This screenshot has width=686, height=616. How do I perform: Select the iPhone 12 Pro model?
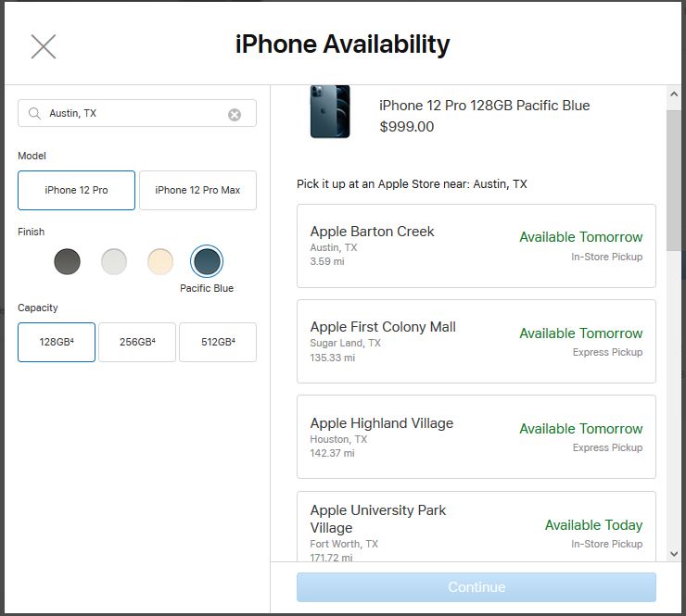point(76,190)
